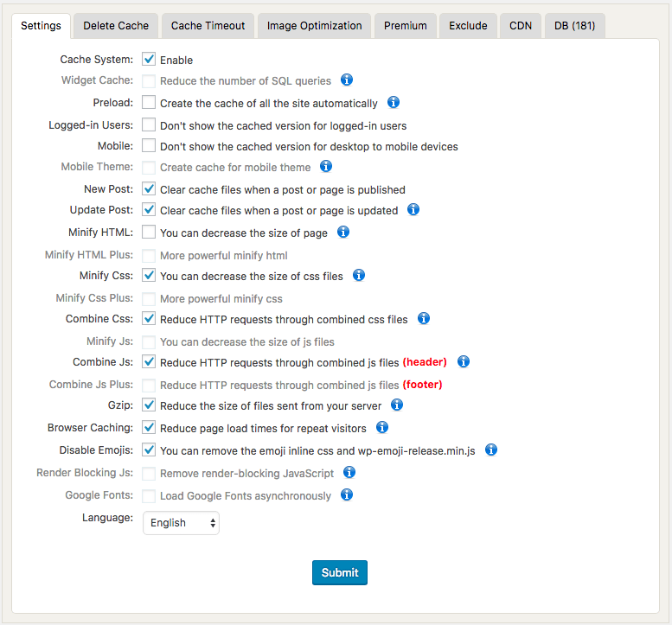
Task: Check the Minify HTML checkbox
Action: click(149, 232)
